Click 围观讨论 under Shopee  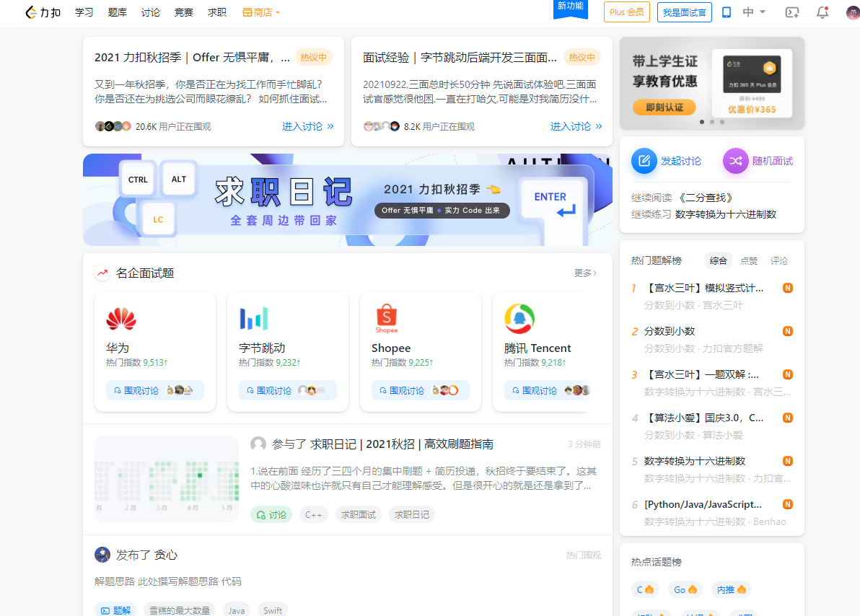pos(420,390)
